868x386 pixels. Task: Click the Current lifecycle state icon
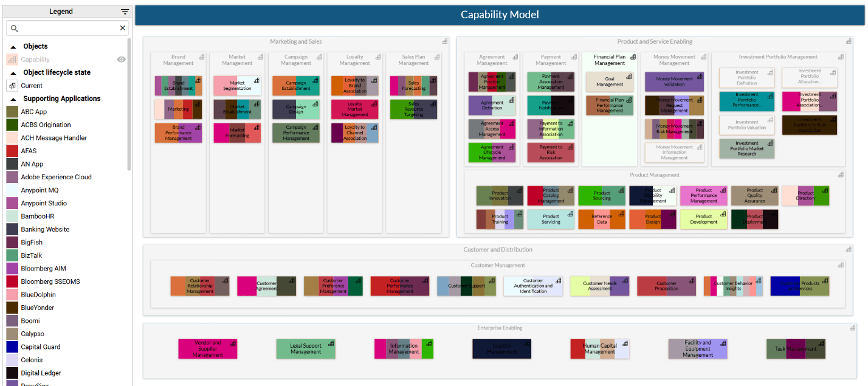[12, 86]
